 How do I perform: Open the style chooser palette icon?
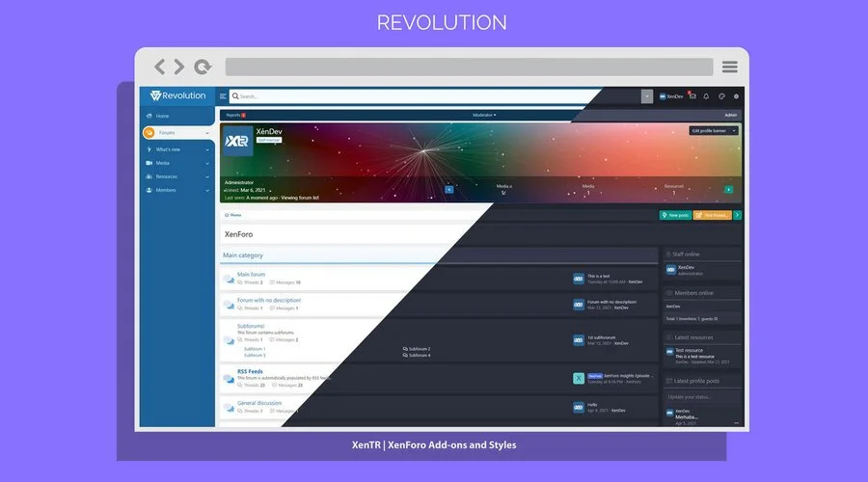(x=721, y=96)
